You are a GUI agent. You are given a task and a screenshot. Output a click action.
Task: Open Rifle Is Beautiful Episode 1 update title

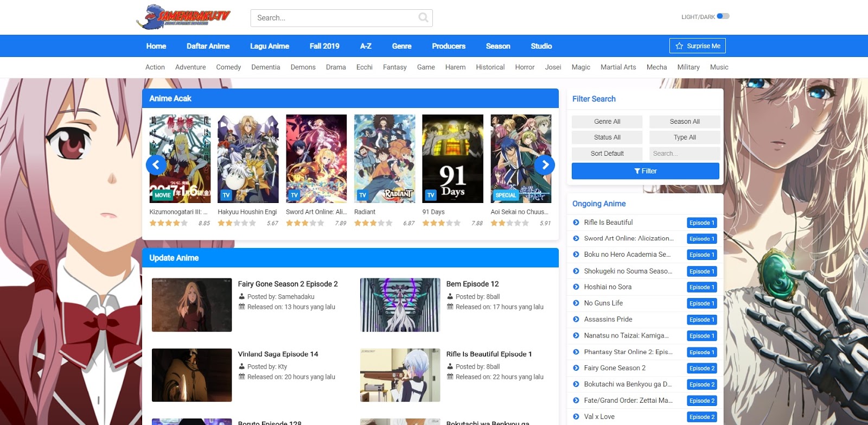(x=489, y=354)
